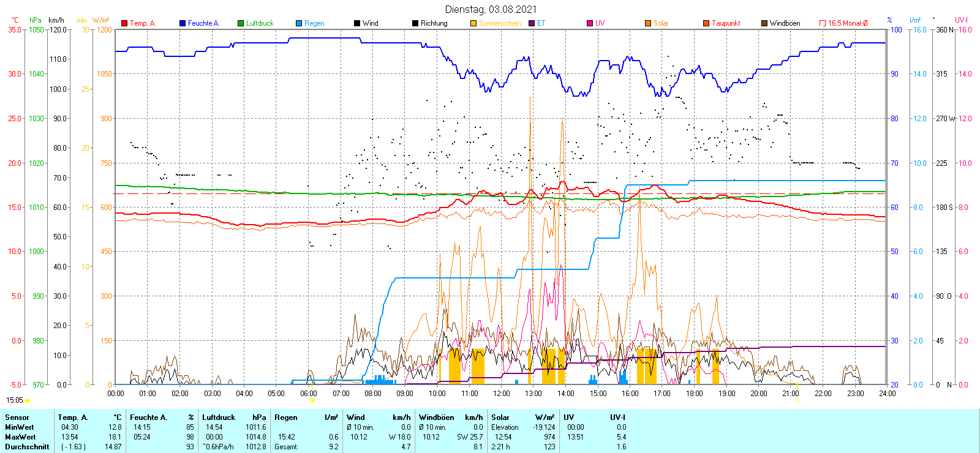Select the magenta UV legend square
The height and width of the screenshot is (453, 980).
590,23
